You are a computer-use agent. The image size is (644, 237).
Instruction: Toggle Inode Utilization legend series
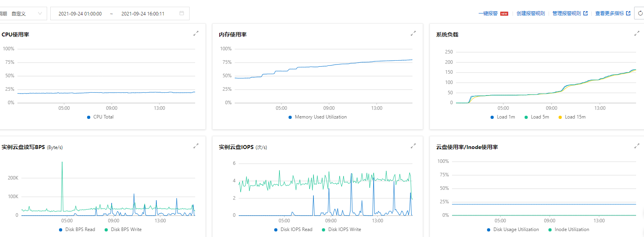coord(569,229)
